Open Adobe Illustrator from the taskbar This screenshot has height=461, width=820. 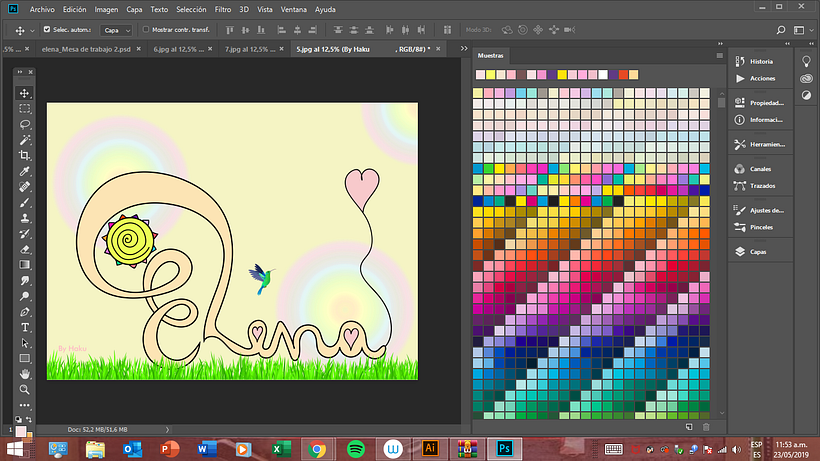point(430,449)
